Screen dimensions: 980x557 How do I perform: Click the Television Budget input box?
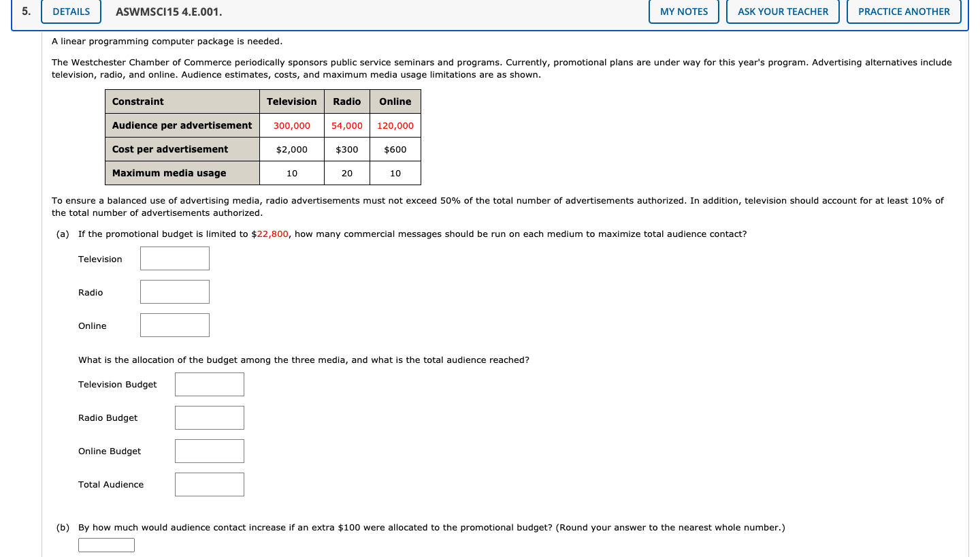click(x=209, y=384)
